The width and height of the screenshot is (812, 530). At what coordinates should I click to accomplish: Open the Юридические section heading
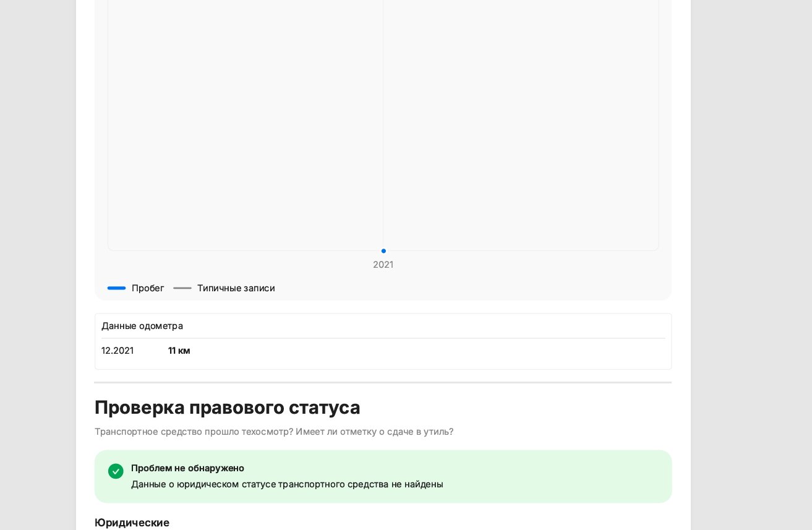[132, 523]
